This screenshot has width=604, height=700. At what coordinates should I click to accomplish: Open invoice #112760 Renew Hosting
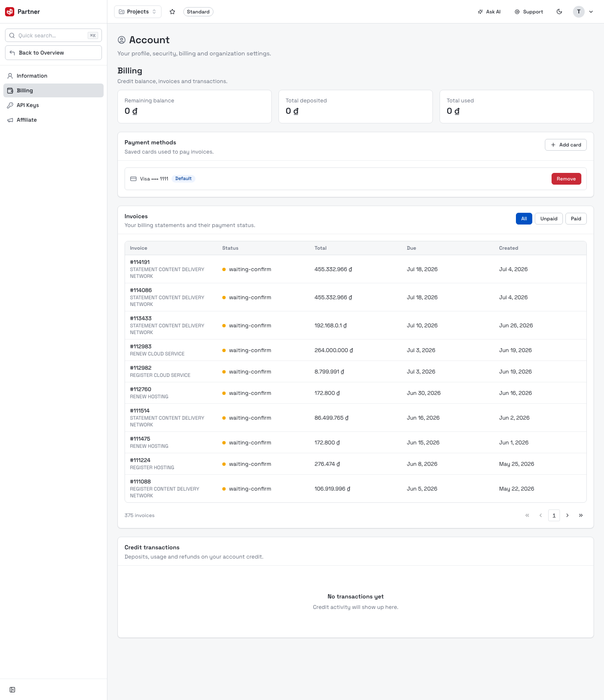tap(356, 393)
